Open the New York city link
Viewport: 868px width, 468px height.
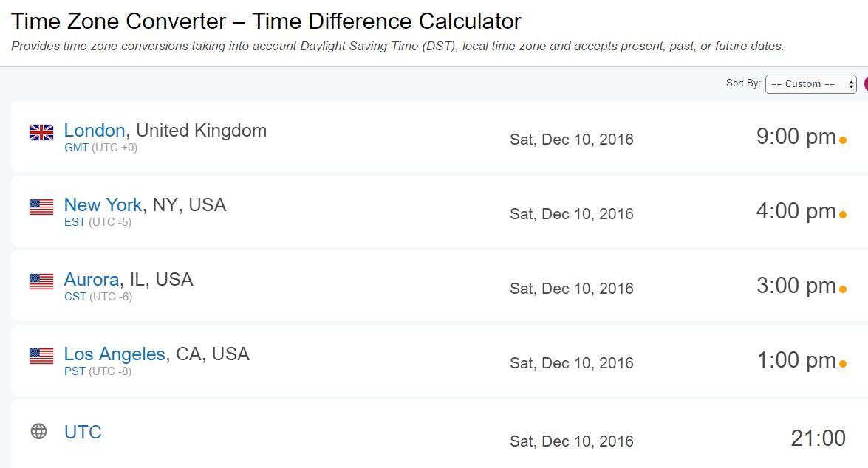click(x=103, y=205)
